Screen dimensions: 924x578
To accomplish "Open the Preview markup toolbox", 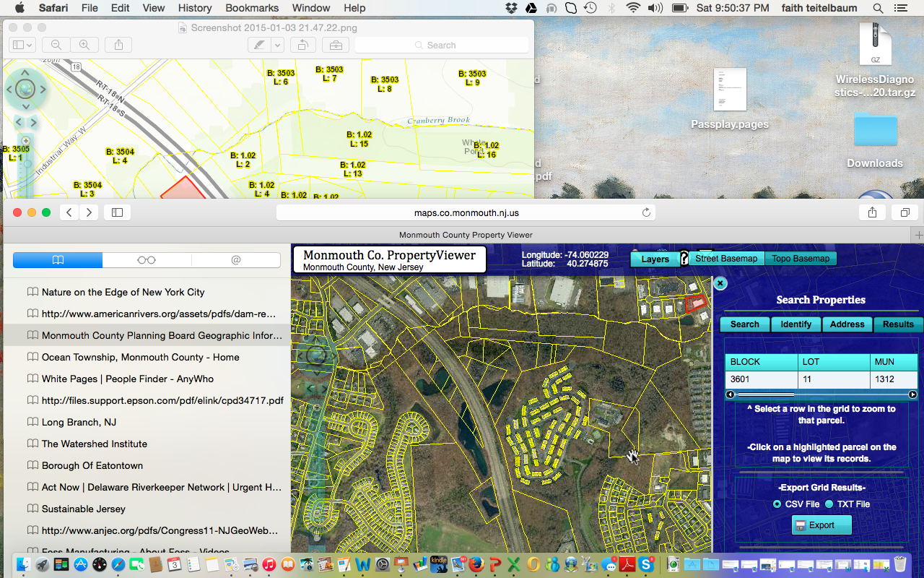I will (x=336, y=45).
